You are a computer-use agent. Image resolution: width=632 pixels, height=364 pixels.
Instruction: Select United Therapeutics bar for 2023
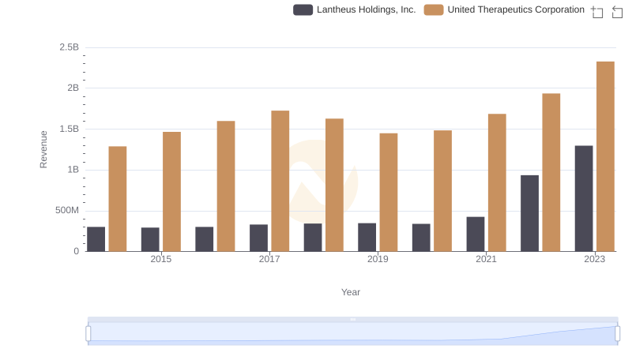click(605, 156)
